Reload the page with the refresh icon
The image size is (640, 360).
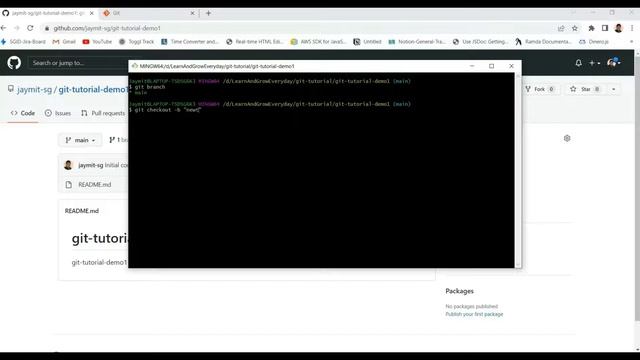click(30, 28)
